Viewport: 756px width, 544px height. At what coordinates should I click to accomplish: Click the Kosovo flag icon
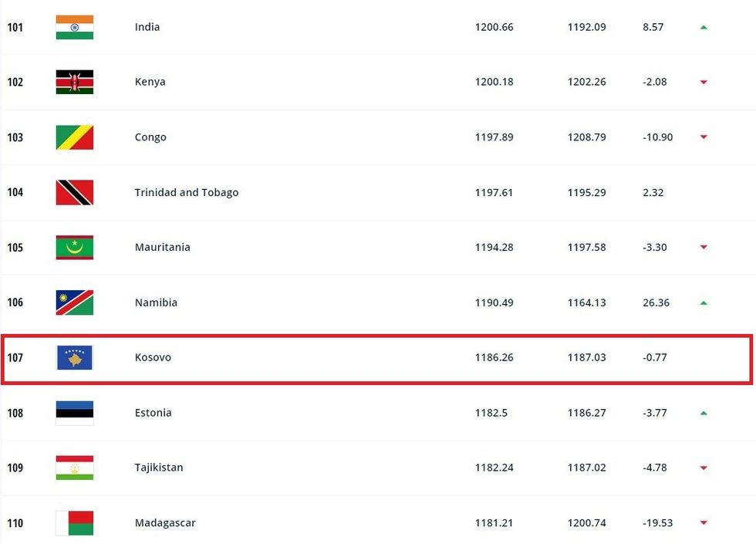(x=75, y=358)
